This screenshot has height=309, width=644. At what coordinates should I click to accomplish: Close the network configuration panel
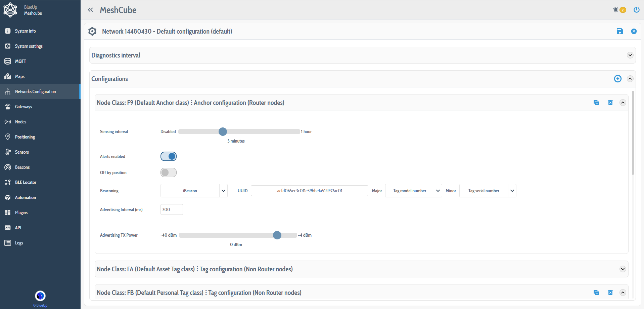[634, 31]
